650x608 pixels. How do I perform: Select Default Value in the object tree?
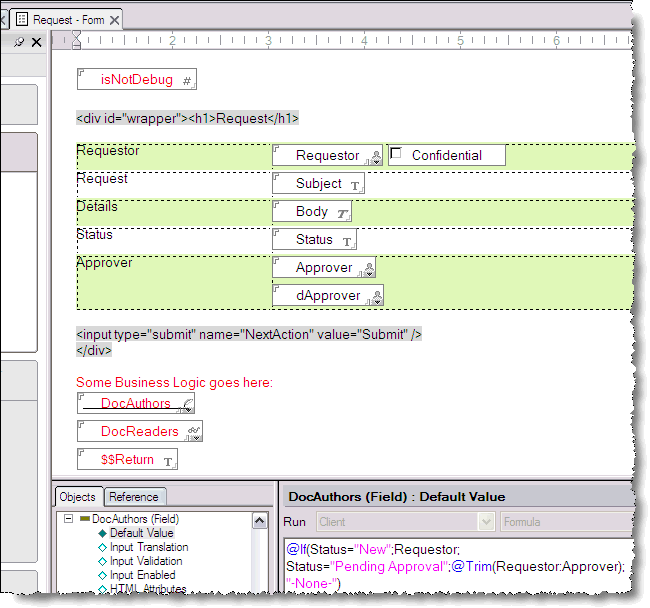pos(140,533)
